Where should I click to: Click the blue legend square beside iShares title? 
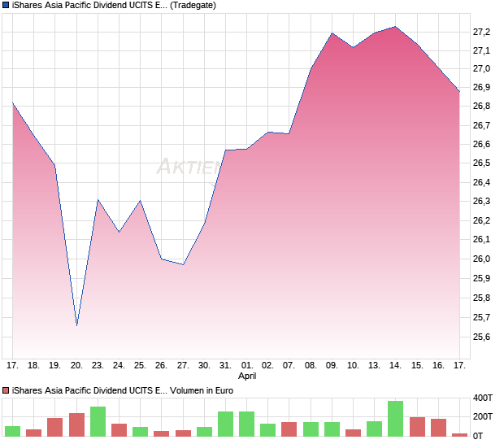pos(6,6)
